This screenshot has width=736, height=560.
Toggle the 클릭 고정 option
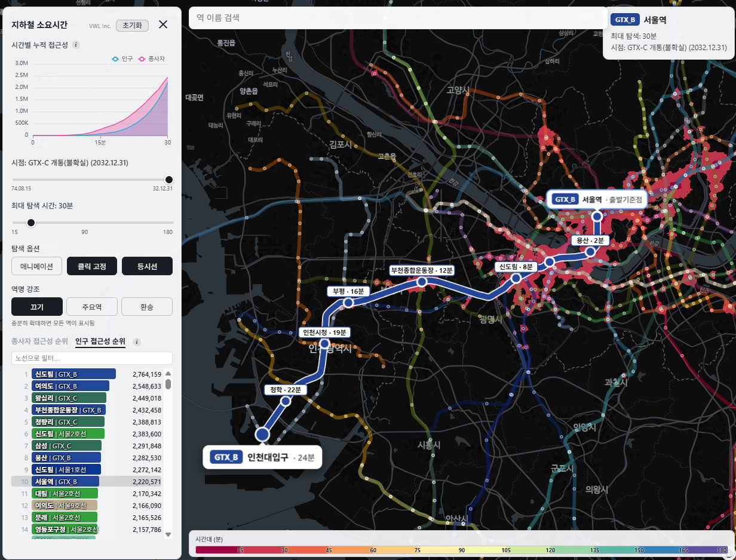[x=92, y=266]
